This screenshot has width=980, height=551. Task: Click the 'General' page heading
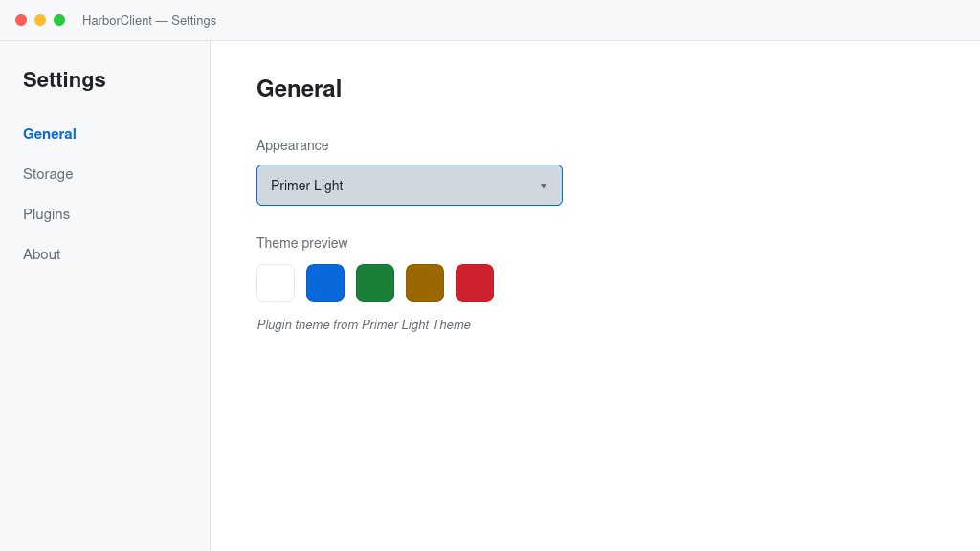[299, 89]
